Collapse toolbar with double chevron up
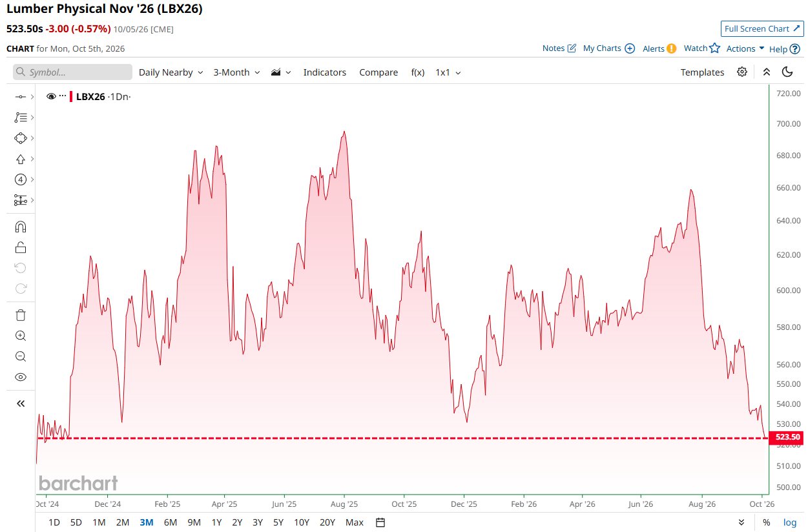This screenshot has height=532, width=808. click(767, 72)
